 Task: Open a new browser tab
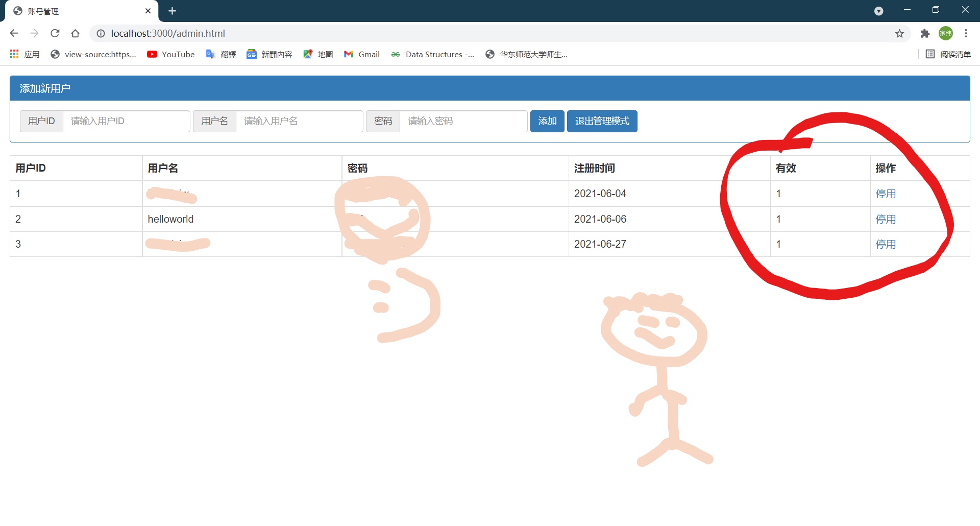(x=172, y=11)
